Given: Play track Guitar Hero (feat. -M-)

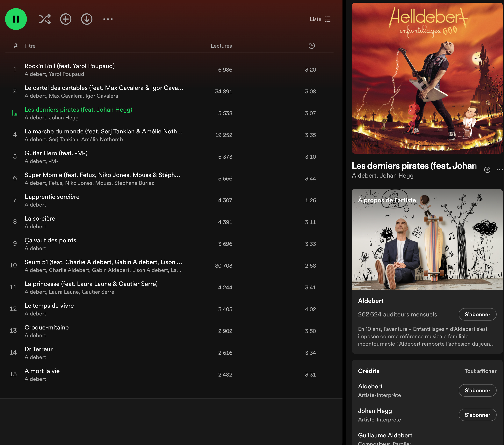Looking at the screenshot, I should point(56,153).
